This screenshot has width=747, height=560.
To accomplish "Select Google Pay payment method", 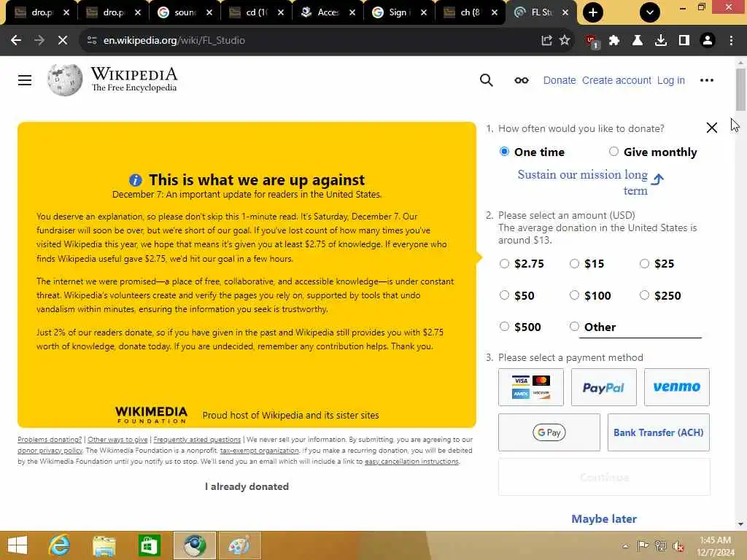I will point(549,432).
